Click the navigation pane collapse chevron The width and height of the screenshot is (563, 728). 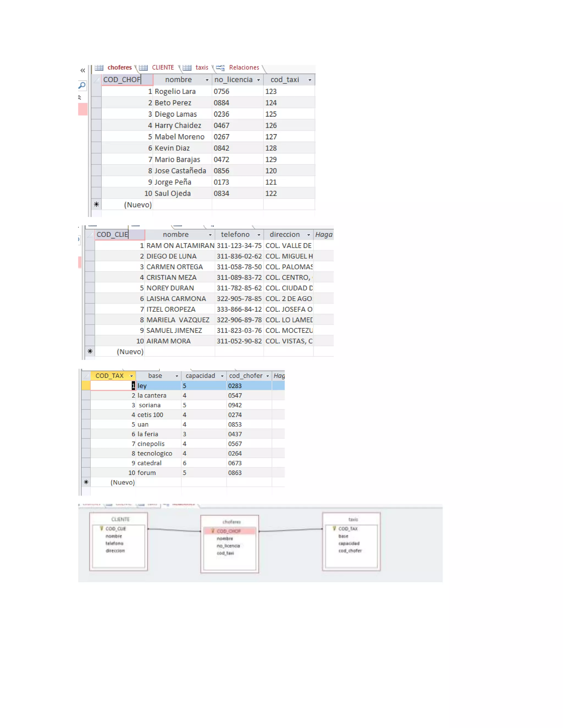83,70
